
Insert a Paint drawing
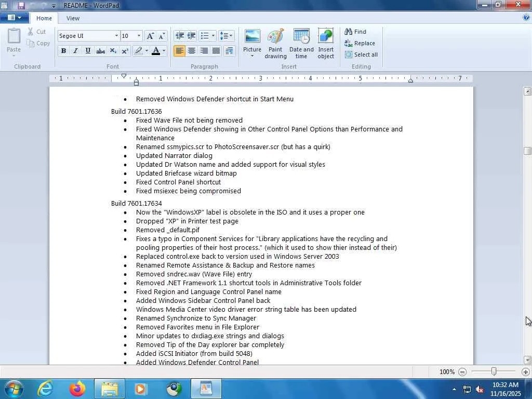click(275, 44)
